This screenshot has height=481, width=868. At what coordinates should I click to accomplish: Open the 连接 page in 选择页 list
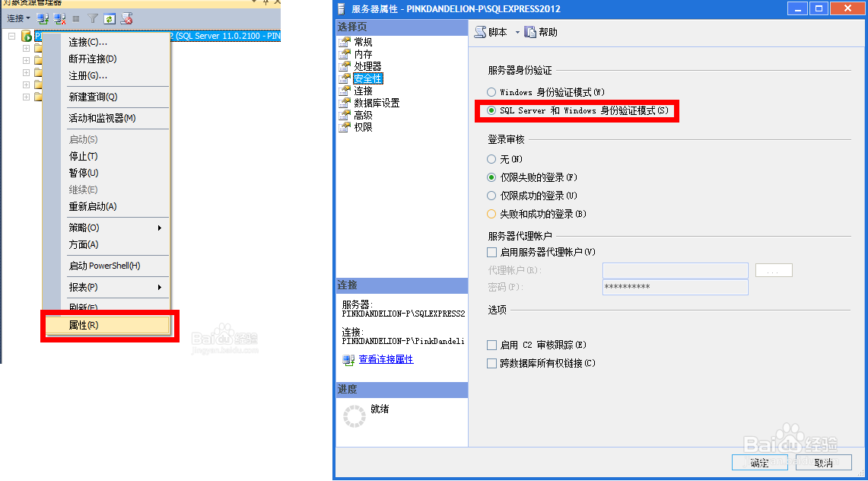(363, 91)
